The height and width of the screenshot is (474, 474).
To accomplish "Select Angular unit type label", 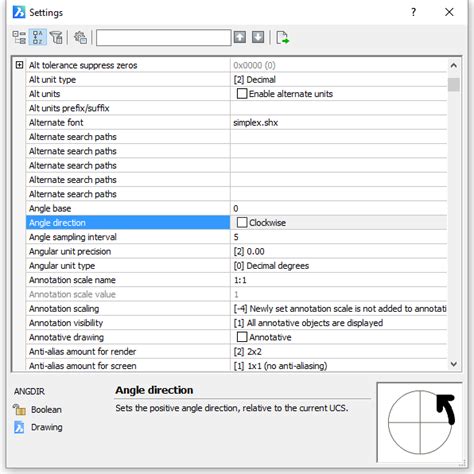I will pyautogui.click(x=62, y=265).
